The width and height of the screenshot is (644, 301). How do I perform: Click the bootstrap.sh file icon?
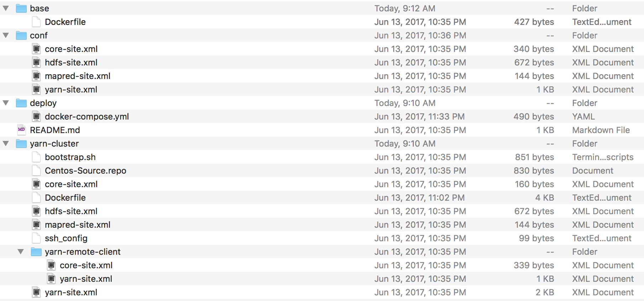36,157
